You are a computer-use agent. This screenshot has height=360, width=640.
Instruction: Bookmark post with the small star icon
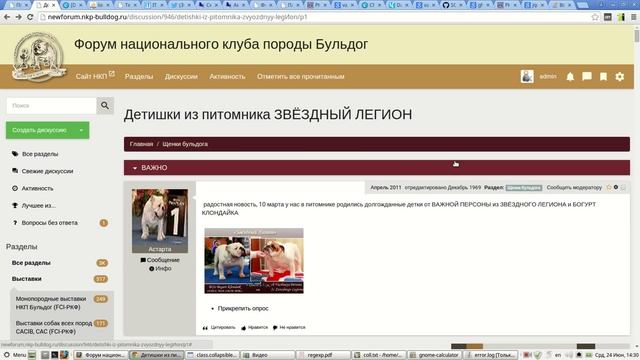pos(609,187)
